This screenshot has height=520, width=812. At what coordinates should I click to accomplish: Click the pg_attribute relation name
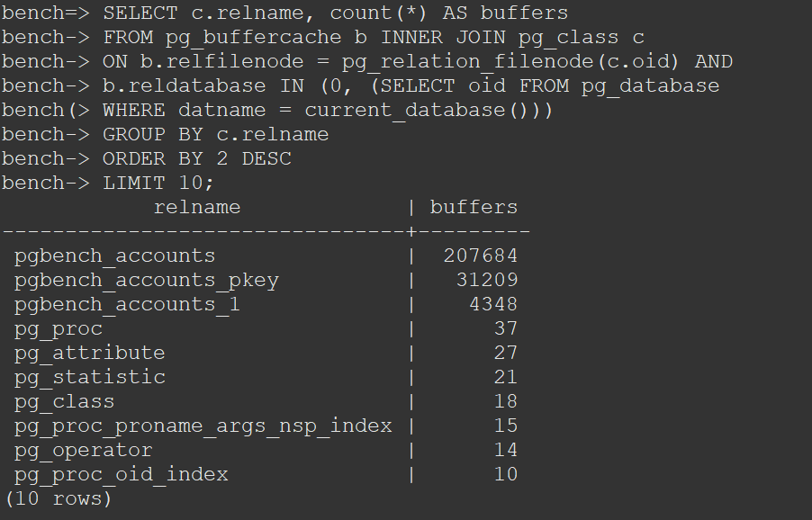[90, 354]
